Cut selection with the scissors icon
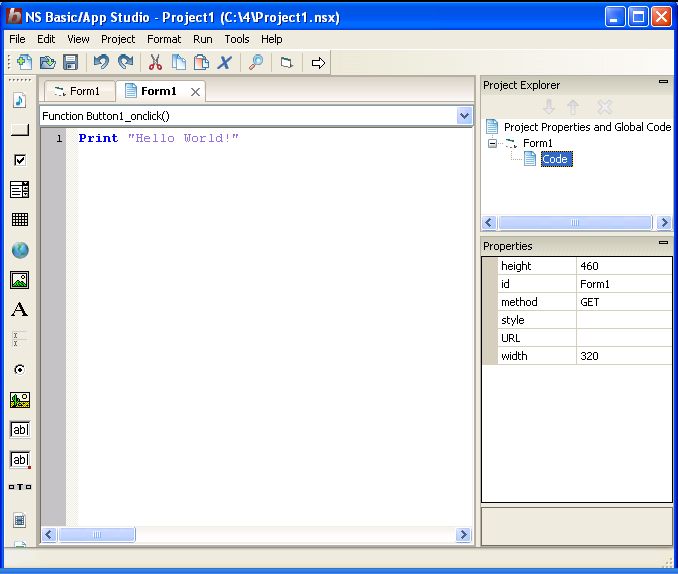Image resolution: width=678 pixels, height=574 pixels. (155, 62)
